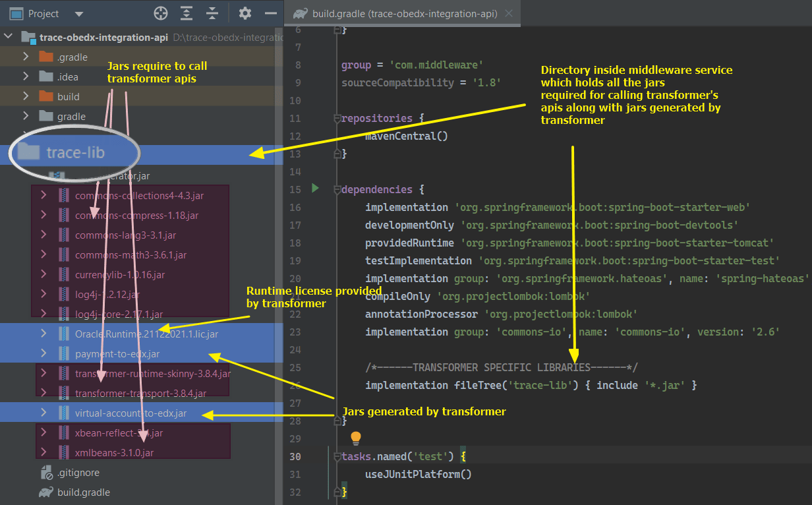Toggle the fold marker on the repositories block
Viewport: 812px width, 505px height.
(338, 119)
